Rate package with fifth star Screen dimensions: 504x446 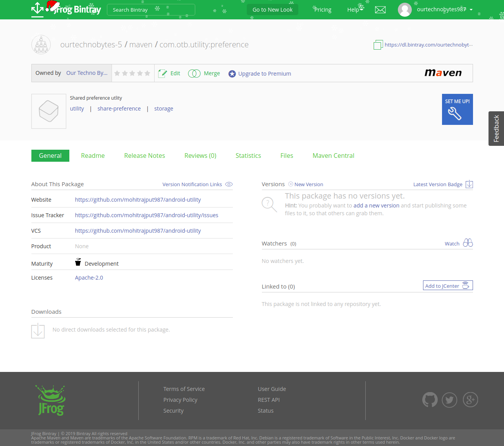[147, 73]
